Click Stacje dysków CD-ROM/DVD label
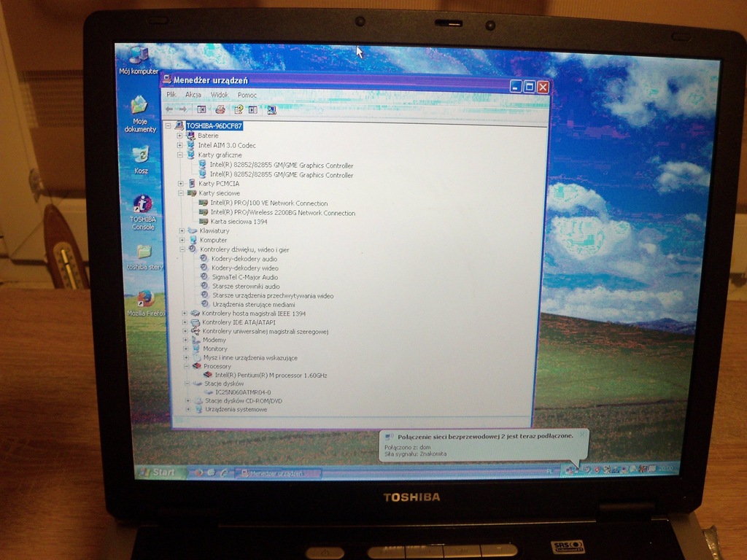The width and height of the screenshot is (747, 560). [x=244, y=400]
